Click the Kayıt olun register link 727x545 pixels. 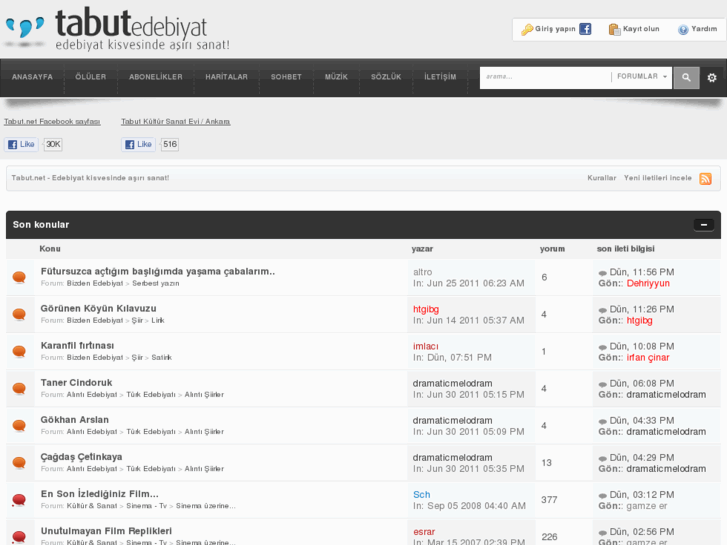(641, 29)
